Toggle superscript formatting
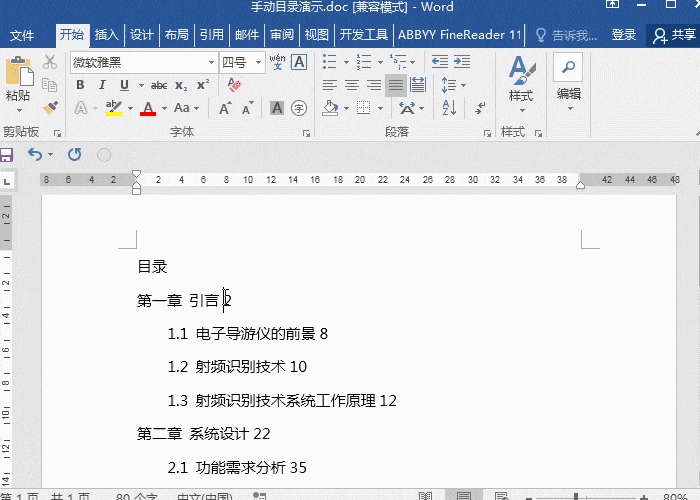Viewport: 700px width, 500px height. [x=203, y=84]
